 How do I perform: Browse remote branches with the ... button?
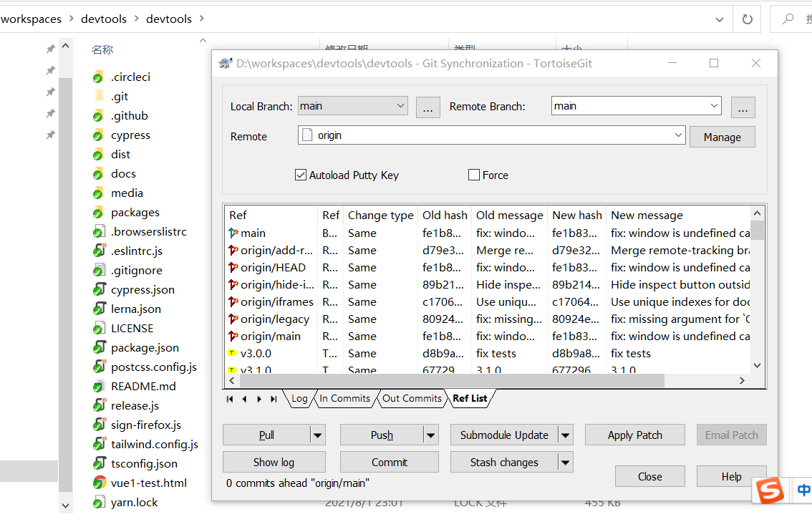click(743, 107)
